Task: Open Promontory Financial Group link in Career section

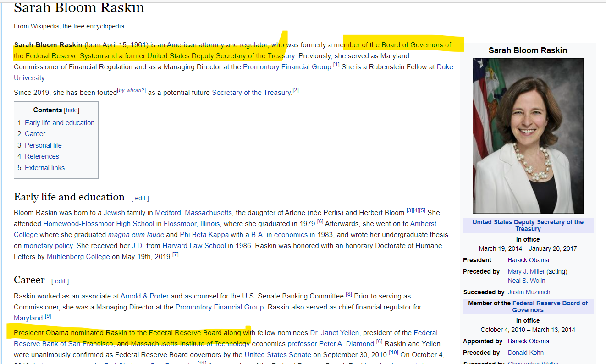Action: pos(220,307)
